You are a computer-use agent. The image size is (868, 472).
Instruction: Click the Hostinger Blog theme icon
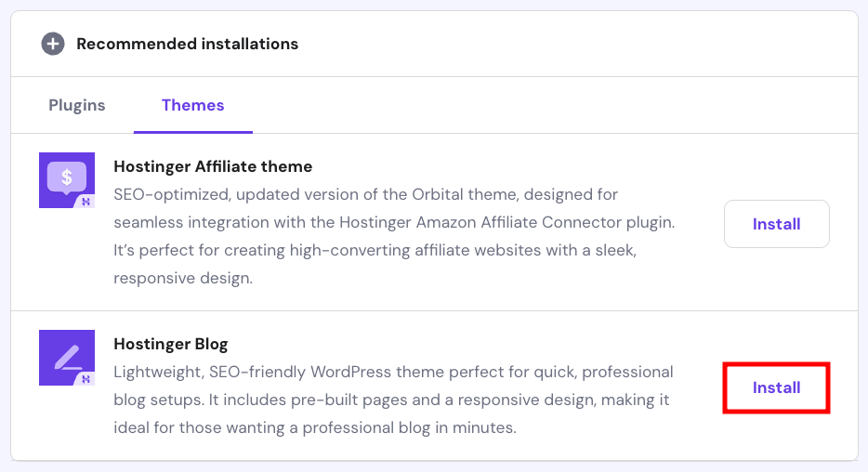[x=67, y=358]
